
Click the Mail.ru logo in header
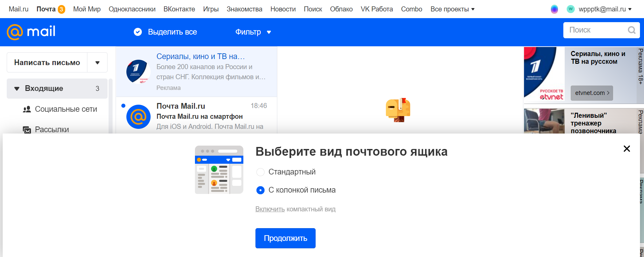click(x=31, y=32)
